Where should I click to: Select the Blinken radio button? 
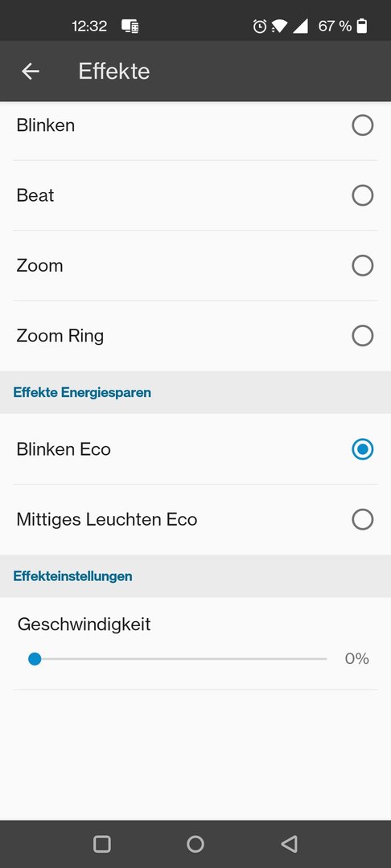pos(363,125)
